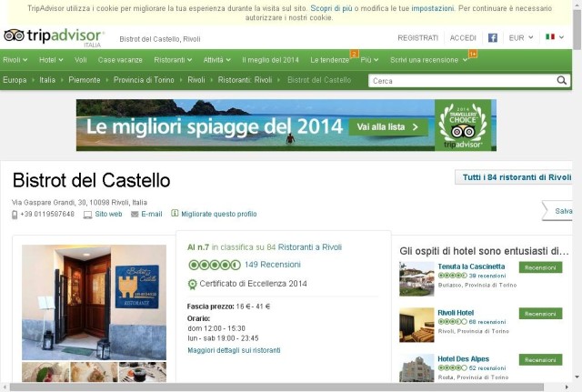Click the Italian flag language icon
Image resolution: width=582 pixels, height=392 pixels.
click(x=550, y=36)
